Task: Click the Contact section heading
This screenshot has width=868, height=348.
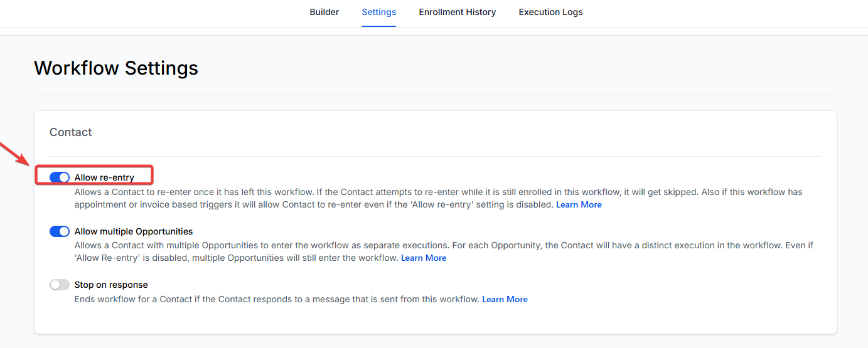Action: click(x=70, y=132)
